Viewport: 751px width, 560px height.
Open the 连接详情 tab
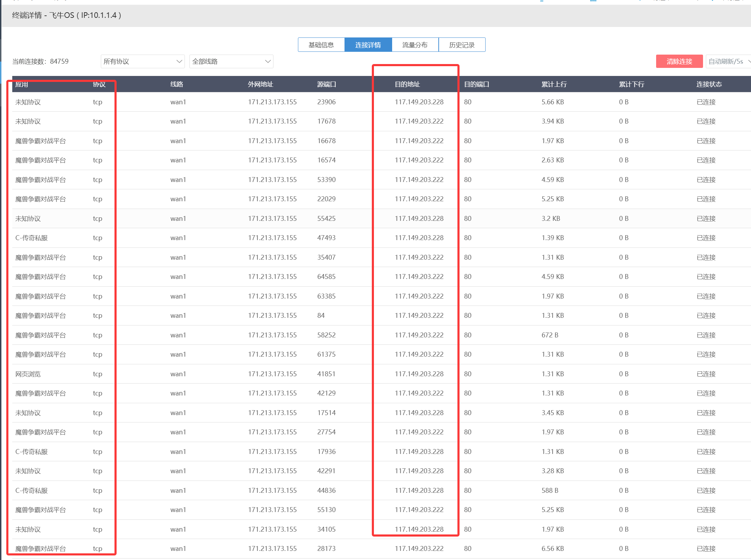368,45
